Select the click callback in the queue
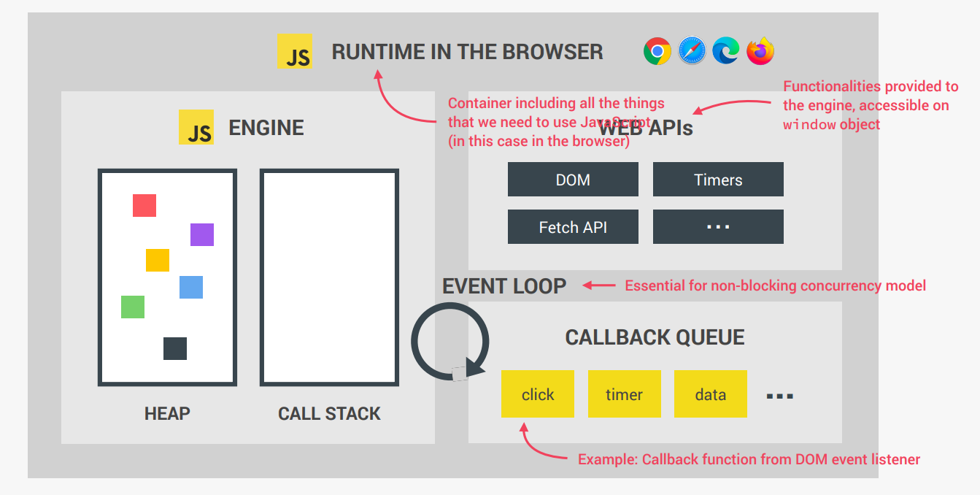Viewport: 980px width, 495px height. tap(538, 394)
